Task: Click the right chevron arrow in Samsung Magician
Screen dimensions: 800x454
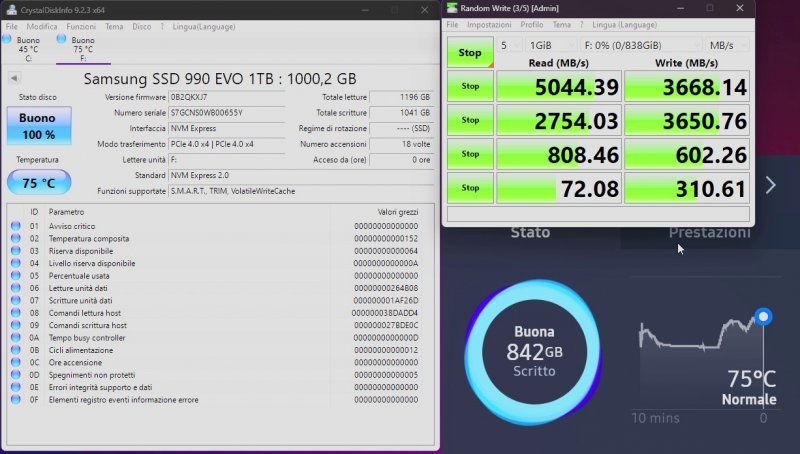Action: click(x=770, y=185)
